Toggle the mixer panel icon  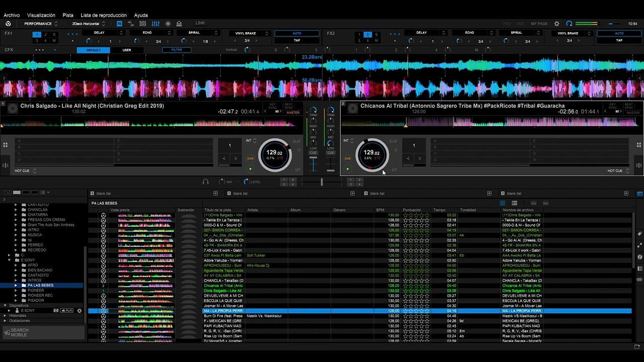click(155, 24)
